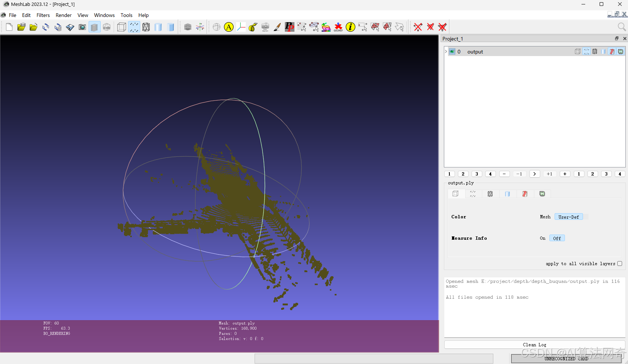
Task: Show the background grid
Action: tap(188, 27)
